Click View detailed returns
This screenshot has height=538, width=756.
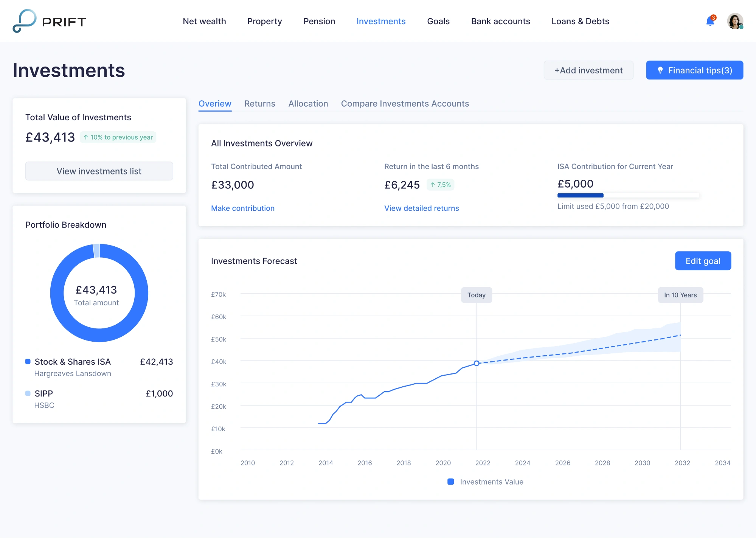(x=421, y=208)
